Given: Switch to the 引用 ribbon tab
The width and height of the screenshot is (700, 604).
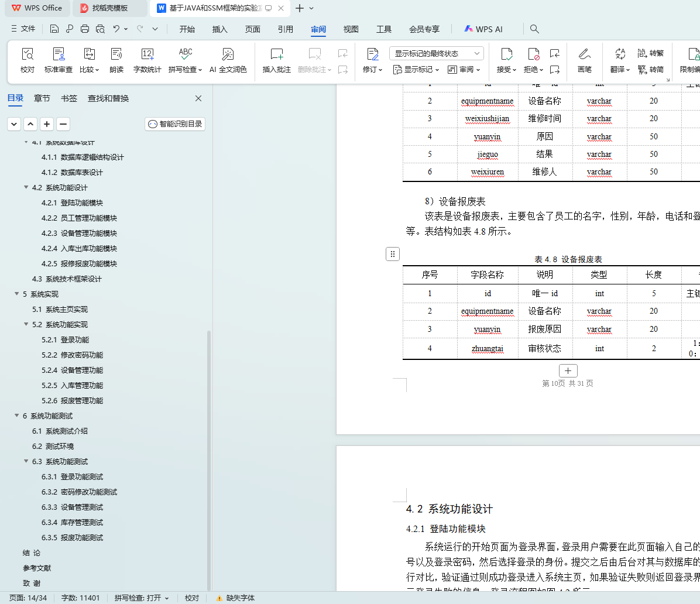Looking at the screenshot, I should tap(285, 29).
